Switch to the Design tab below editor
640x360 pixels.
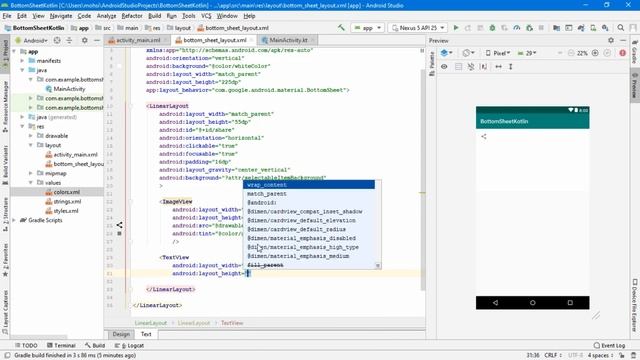pos(121,334)
